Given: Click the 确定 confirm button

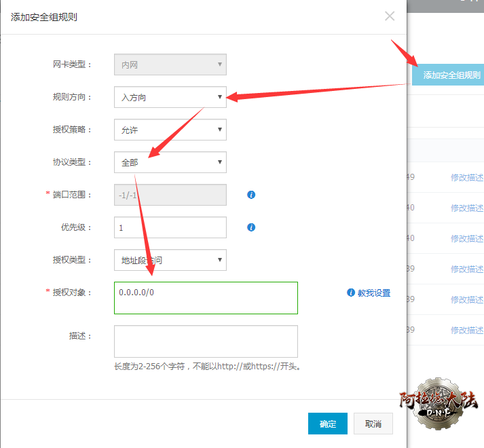Looking at the screenshot, I should (328, 424).
